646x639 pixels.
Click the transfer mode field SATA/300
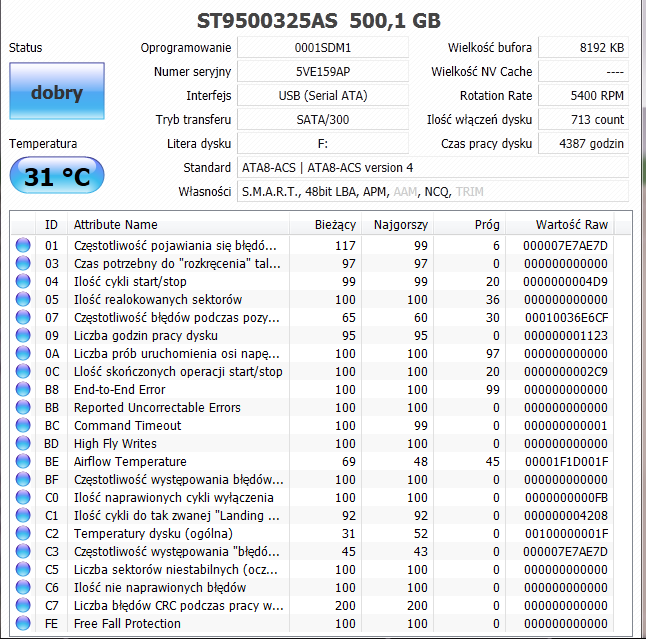(323, 119)
